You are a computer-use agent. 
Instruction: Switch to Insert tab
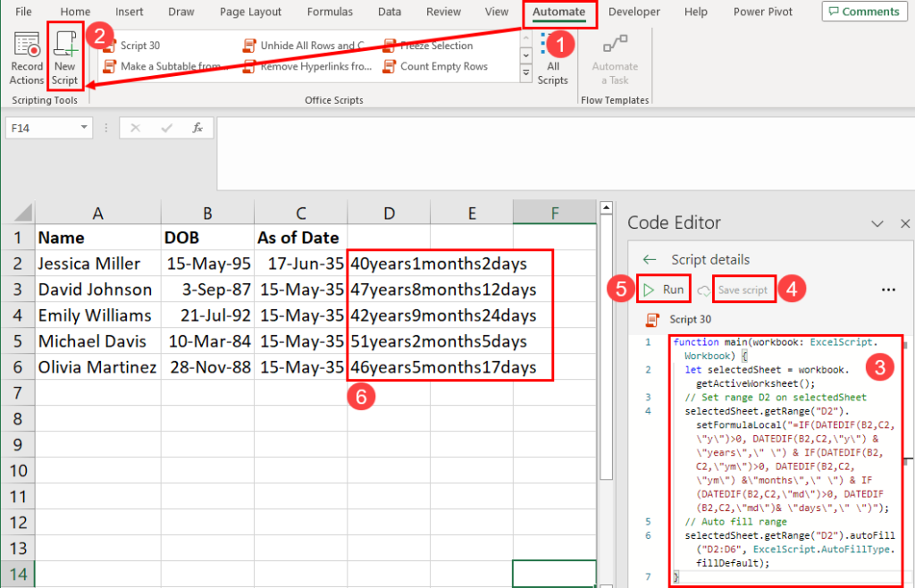coord(129,12)
